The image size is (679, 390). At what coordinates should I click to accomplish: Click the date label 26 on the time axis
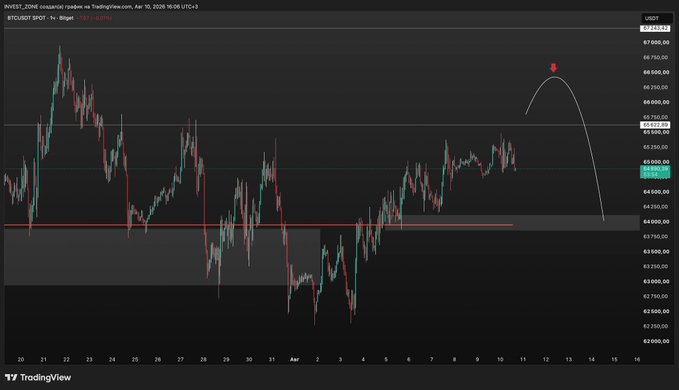tap(158, 359)
